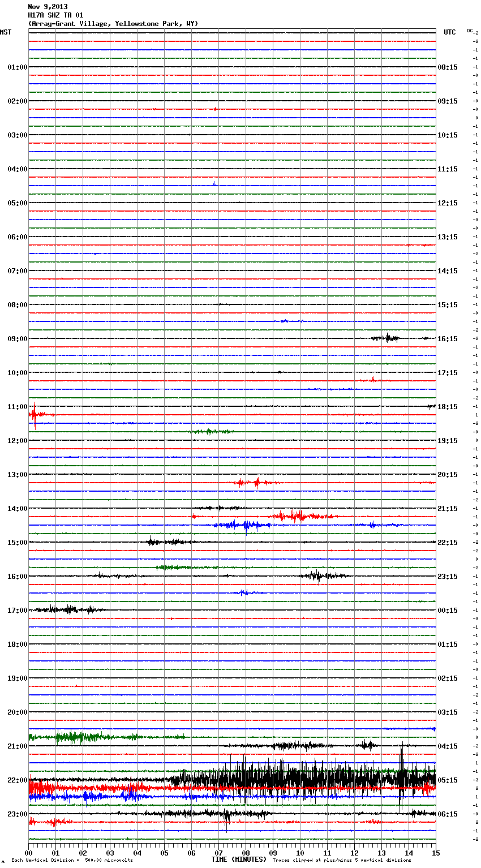Click the 'TIME (MINUTES)' axis title

click(238, 860)
